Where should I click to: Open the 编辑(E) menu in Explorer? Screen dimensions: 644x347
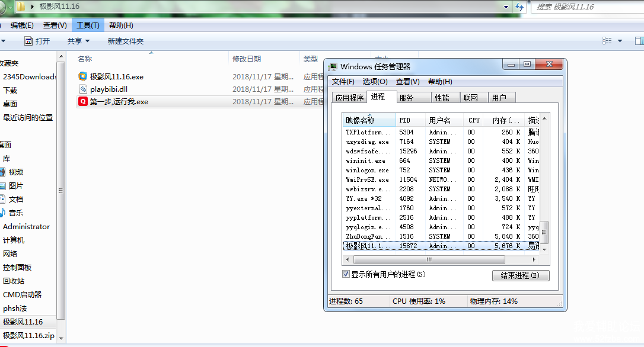[x=22, y=25]
